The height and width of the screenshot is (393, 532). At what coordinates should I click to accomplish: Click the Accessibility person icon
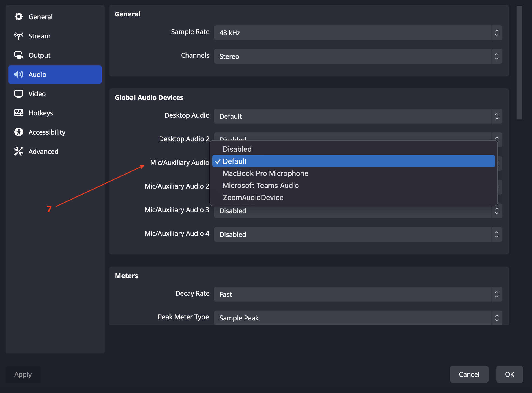click(x=19, y=132)
